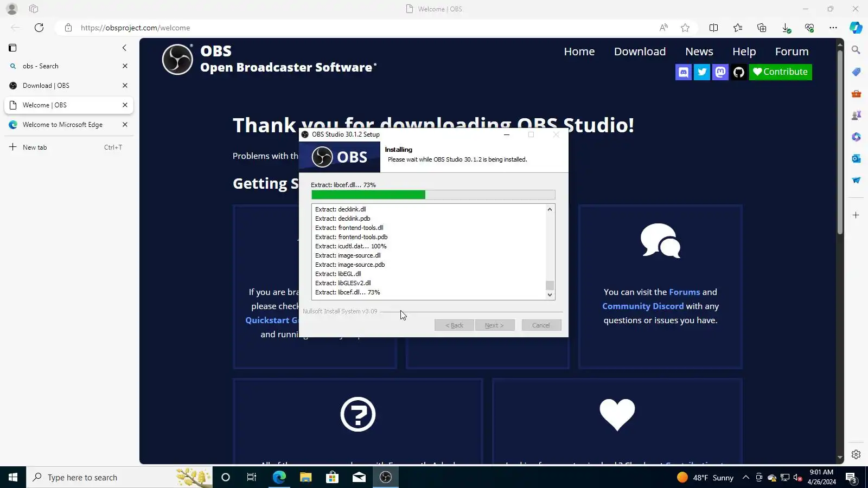
Task: Select 'Extract: image-source.pdb' log line
Action: point(350,265)
